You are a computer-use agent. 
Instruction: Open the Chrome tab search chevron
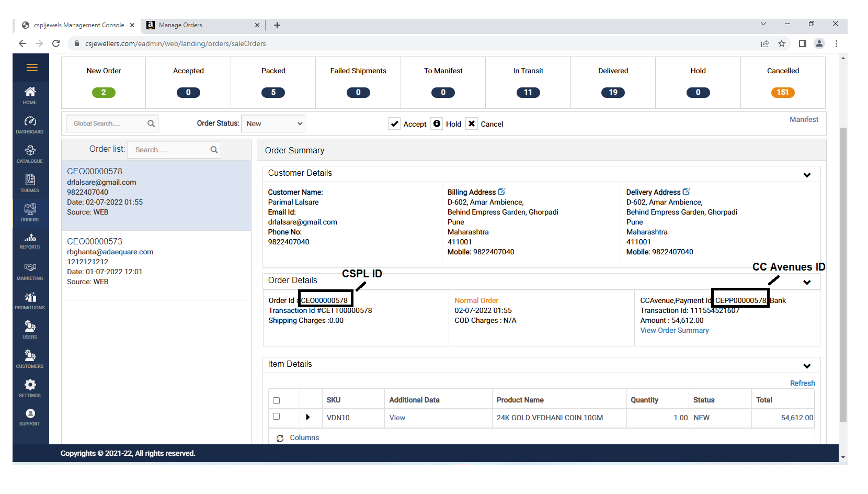(x=763, y=24)
